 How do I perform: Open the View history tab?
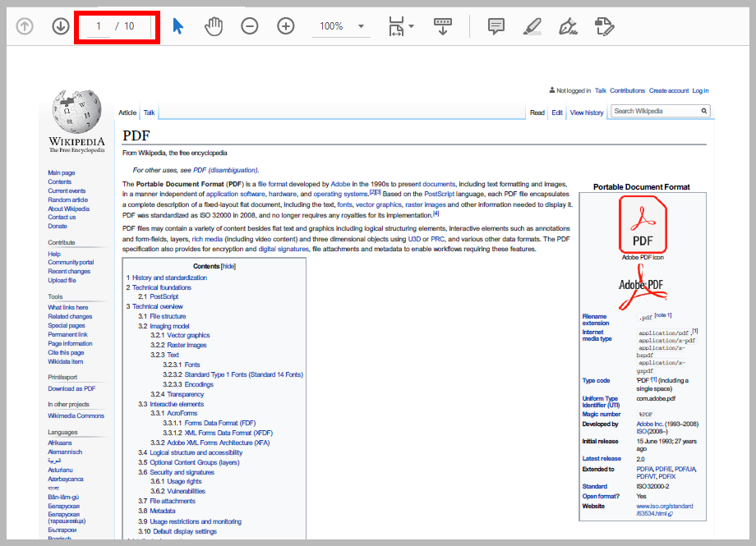tap(586, 112)
